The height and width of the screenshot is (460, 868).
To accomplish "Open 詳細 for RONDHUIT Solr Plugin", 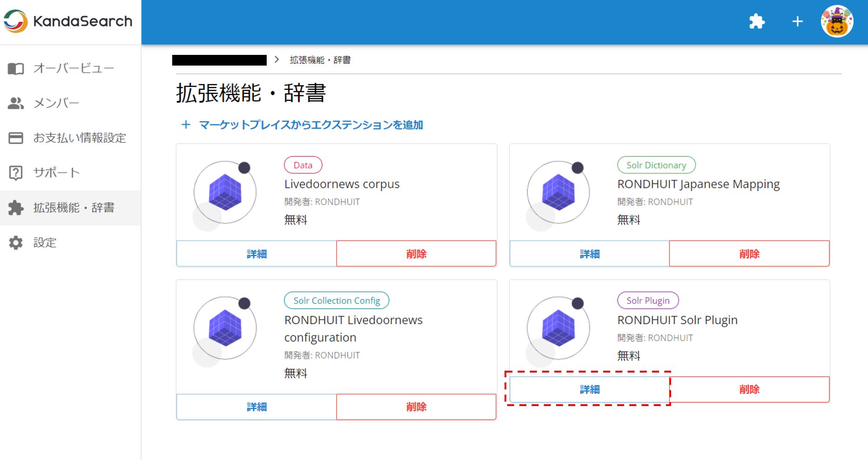I will (590, 389).
